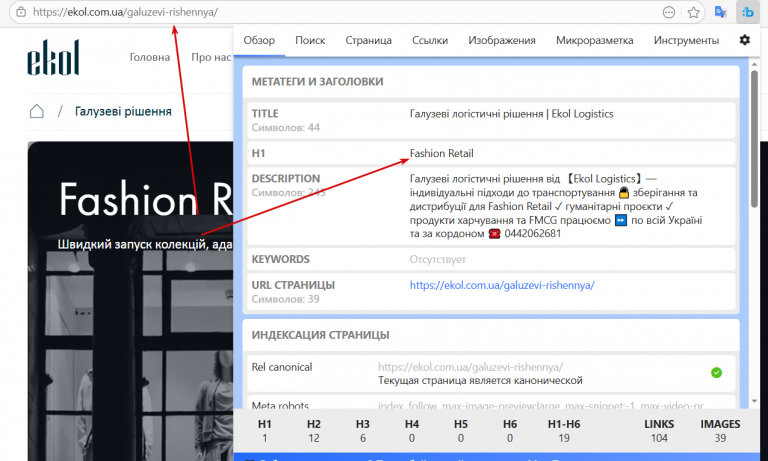Click the H2 count of 12
The width and height of the screenshot is (768, 461).
click(x=313, y=431)
